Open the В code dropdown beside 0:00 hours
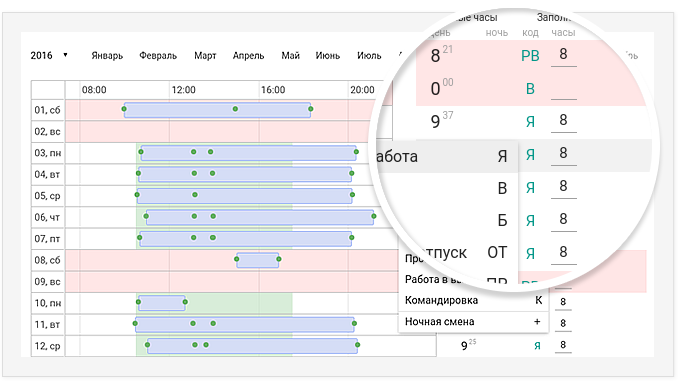 (x=530, y=89)
